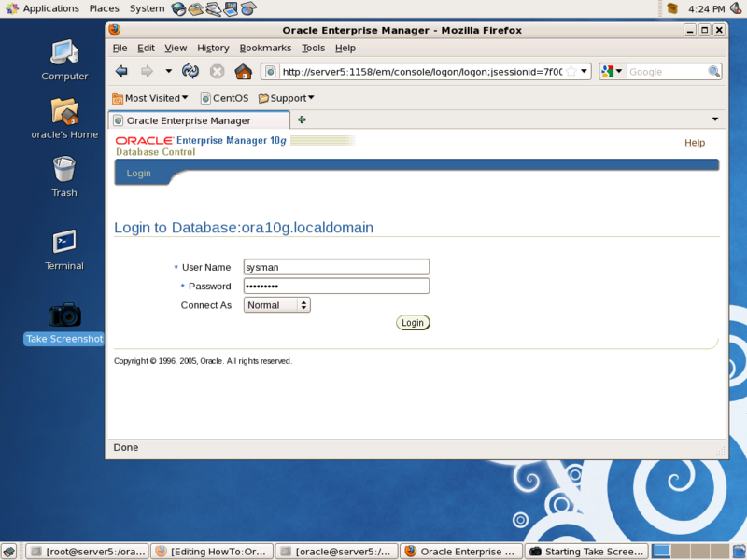Click the Forward arrow button
Image resolution: width=747 pixels, height=560 pixels.
147,72
